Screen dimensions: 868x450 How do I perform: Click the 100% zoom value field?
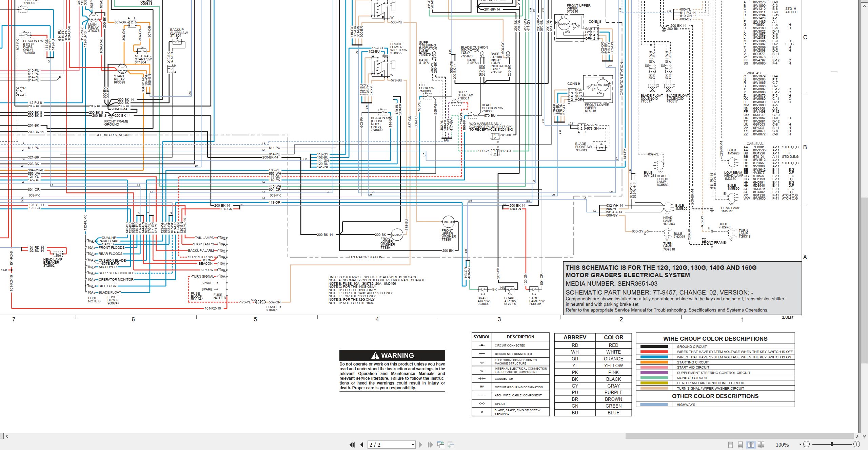pyautogui.click(x=782, y=445)
